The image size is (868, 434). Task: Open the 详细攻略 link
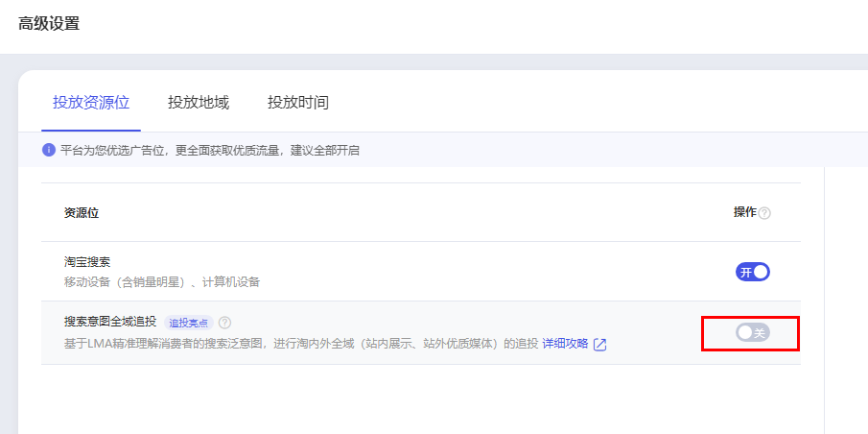[x=565, y=344]
